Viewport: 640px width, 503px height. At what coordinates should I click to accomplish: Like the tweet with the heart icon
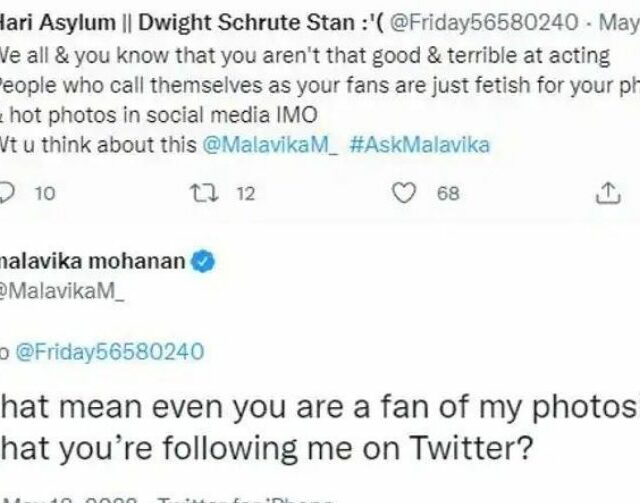(404, 193)
